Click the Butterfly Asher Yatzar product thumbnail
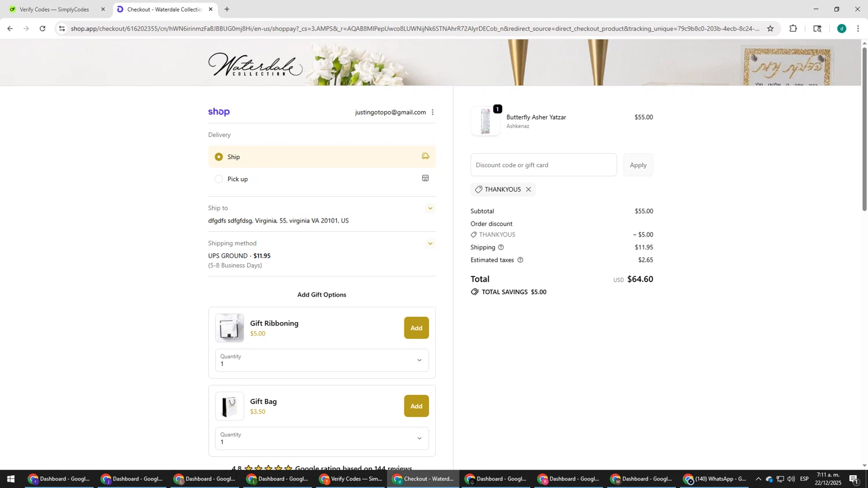This screenshot has height=488, width=868. point(486,121)
